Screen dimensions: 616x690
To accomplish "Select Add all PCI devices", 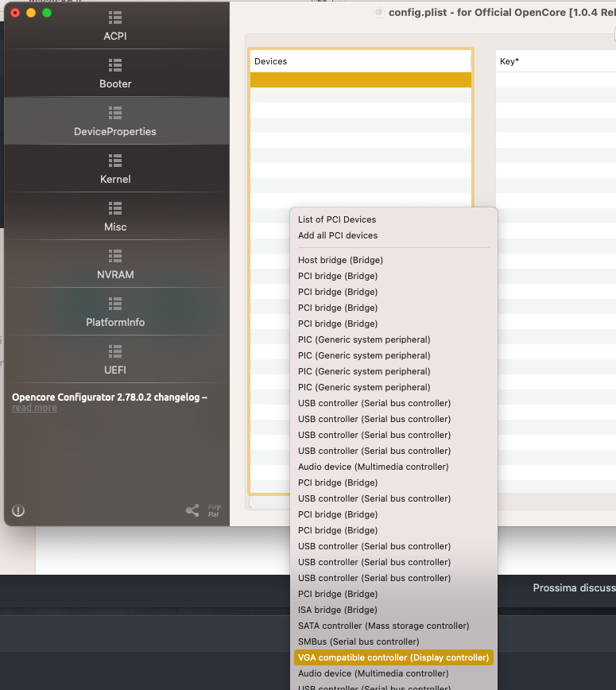I will tap(338, 235).
